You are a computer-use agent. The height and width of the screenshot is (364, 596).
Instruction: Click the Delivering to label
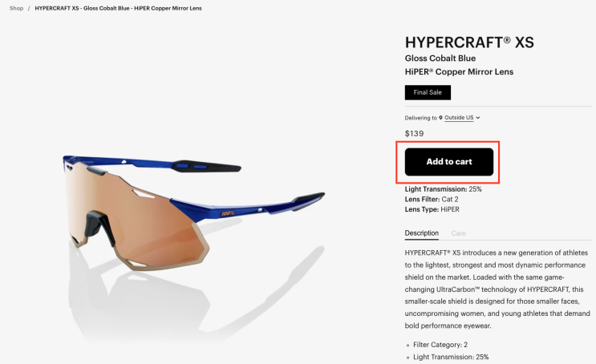point(421,118)
